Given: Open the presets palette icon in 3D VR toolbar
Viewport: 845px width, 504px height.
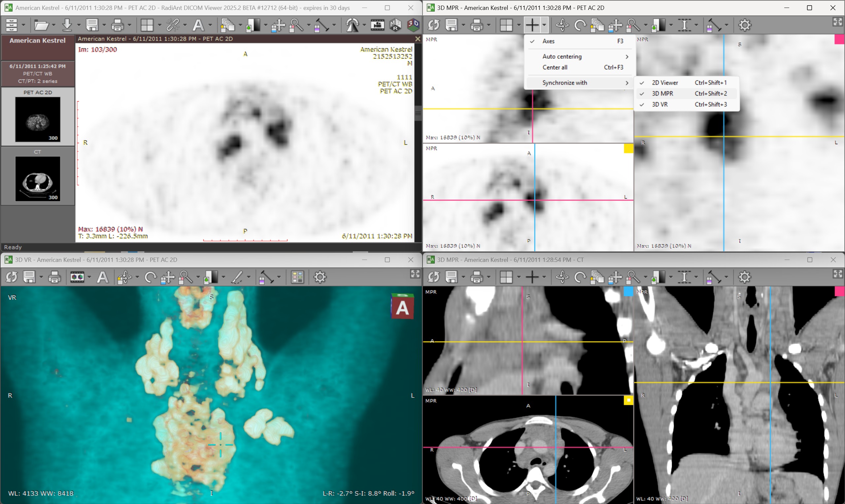Looking at the screenshot, I should [x=297, y=277].
